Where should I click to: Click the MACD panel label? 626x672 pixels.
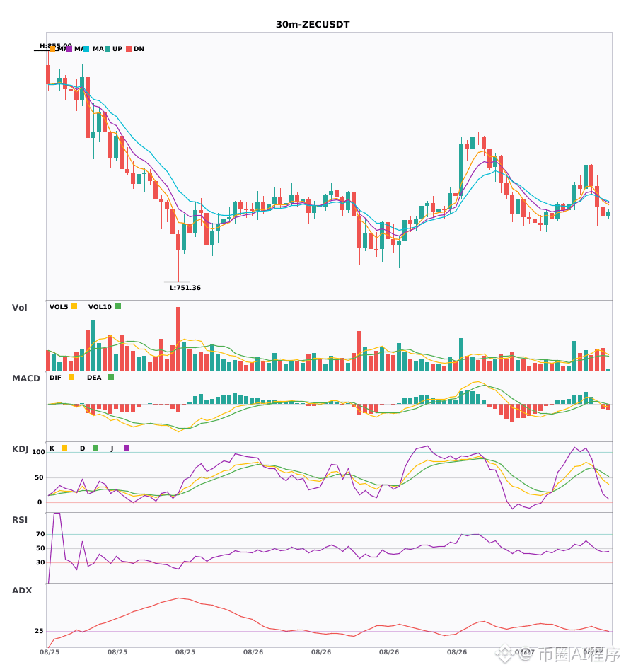25,378
